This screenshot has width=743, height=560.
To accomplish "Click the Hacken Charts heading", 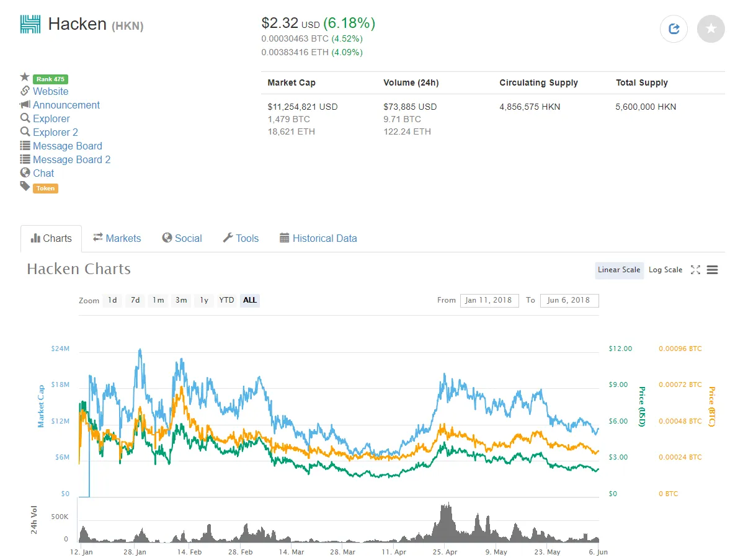I will pos(79,269).
